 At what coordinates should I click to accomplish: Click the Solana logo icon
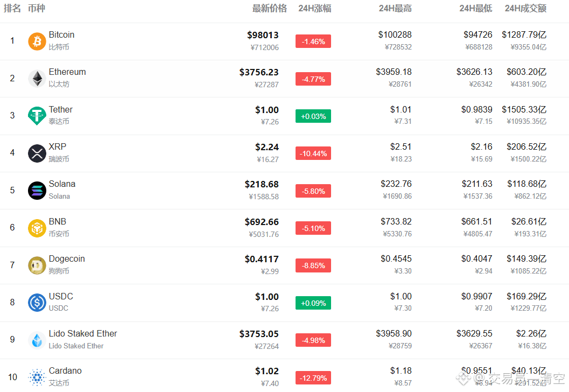[x=37, y=191]
